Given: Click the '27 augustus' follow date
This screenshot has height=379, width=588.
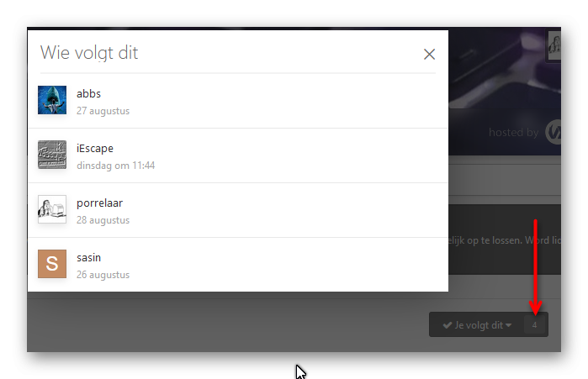Looking at the screenshot, I should (x=103, y=111).
